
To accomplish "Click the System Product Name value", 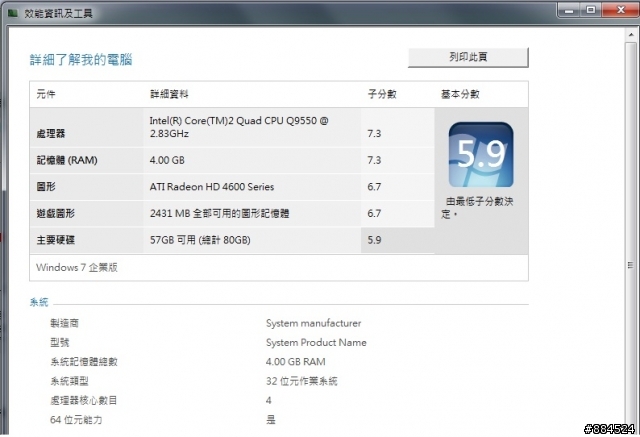I will (316, 342).
